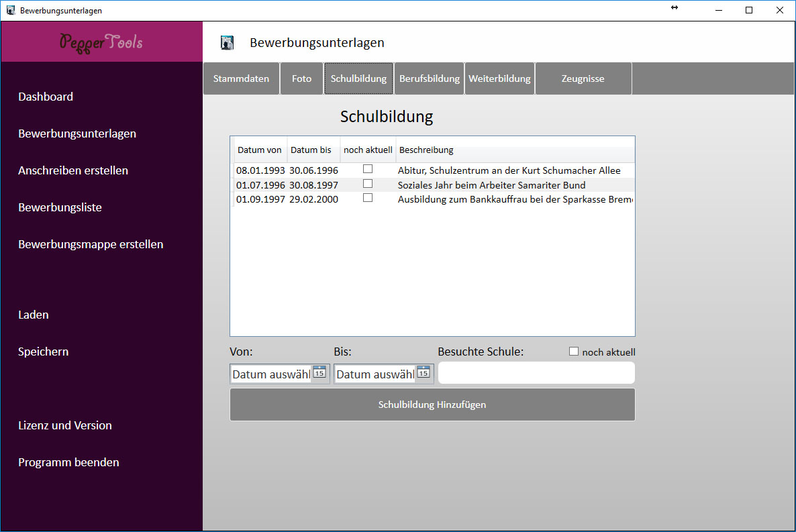Focus the Von date input field
This screenshot has width=796, height=532.
click(271, 374)
